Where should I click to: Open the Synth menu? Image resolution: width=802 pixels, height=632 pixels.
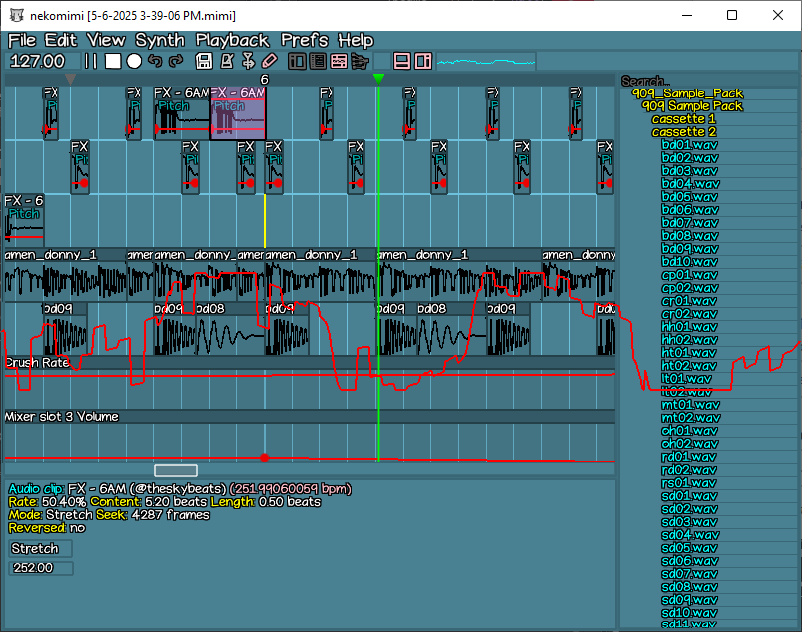pos(158,40)
